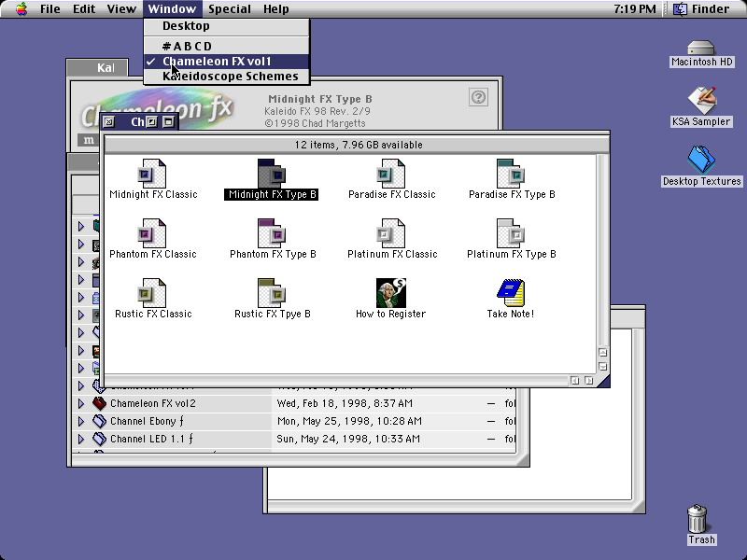This screenshot has width=747, height=560.
Task: Open the View menu
Action: pyautogui.click(x=121, y=8)
